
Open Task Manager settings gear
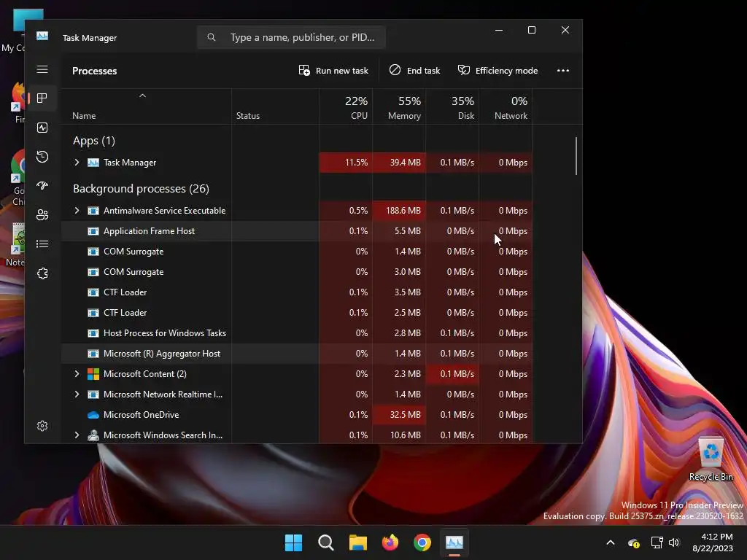(x=42, y=426)
